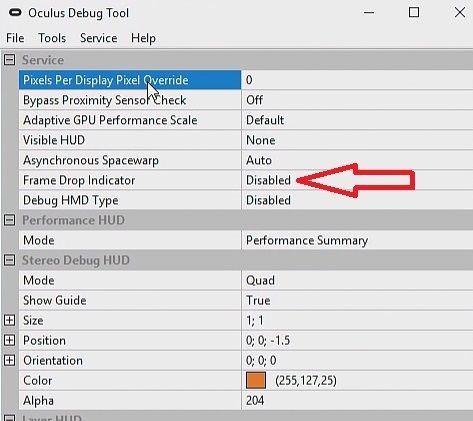Change Visible HUD value None
The width and height of the screenshot is (473, 421).
point(358,140)
